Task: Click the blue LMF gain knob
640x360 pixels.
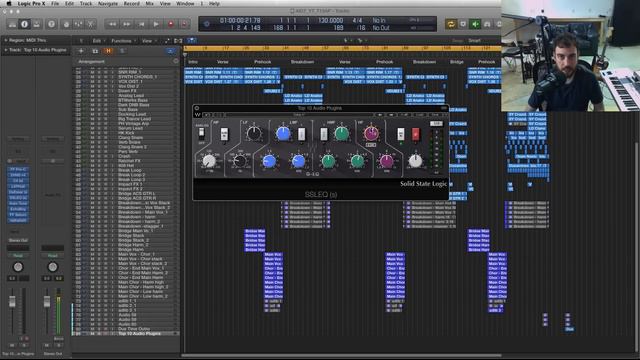Action: point(283,133)
